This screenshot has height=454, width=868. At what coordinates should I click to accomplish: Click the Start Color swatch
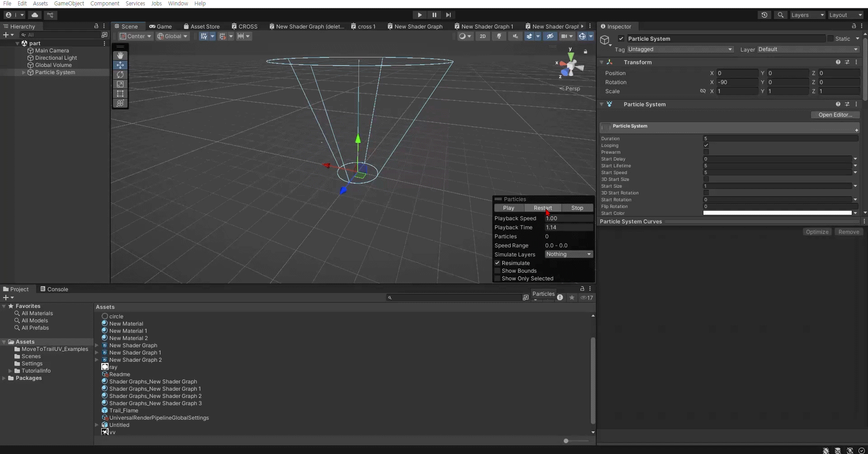tap(778, 213)
